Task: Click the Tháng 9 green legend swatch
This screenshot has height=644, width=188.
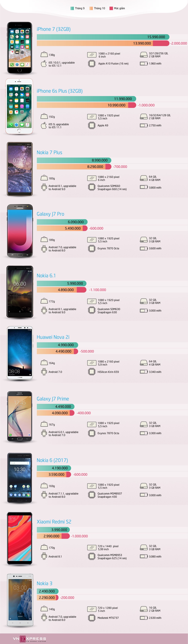Action: [72, 8]
